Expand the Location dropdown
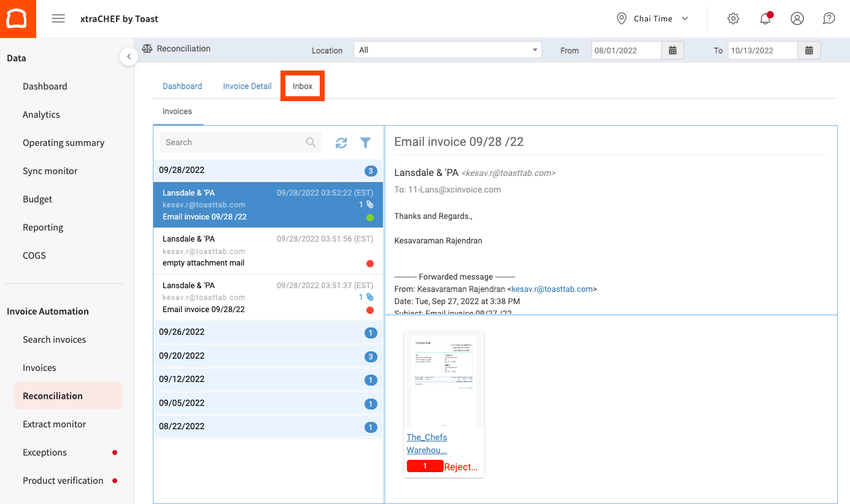 (x=447, y=50)
